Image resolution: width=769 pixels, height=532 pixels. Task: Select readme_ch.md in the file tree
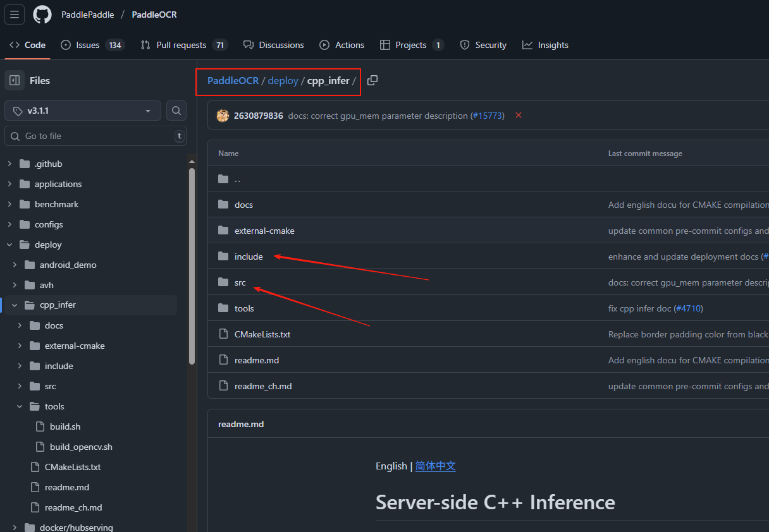pyautogui.click(x=73, y=507)
